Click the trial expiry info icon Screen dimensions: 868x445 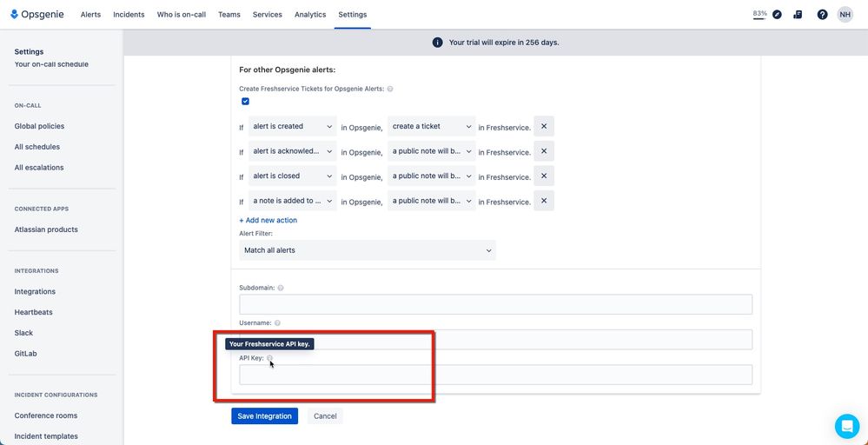click(x=437, y=43)
